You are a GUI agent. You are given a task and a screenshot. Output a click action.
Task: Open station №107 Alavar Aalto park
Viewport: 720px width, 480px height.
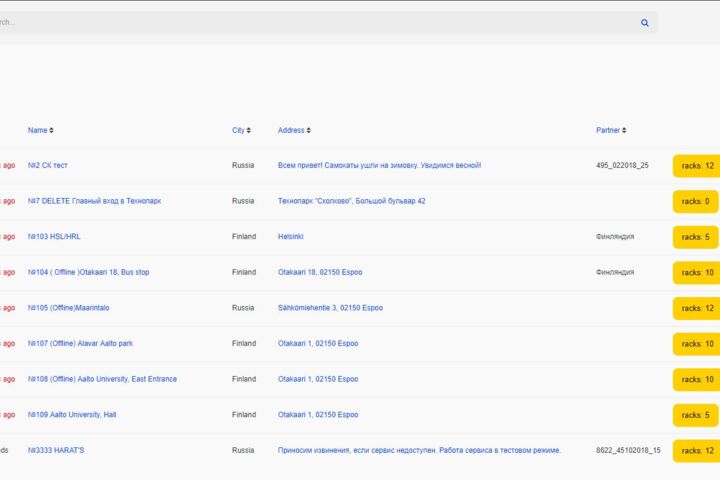tap(80, 343)
